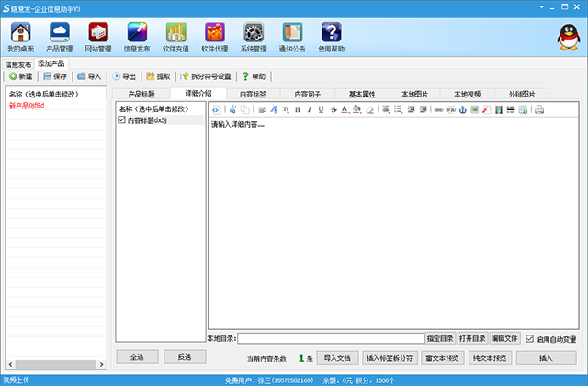Open 通知公告 module
588x386 pixels.
click(292, 37)
